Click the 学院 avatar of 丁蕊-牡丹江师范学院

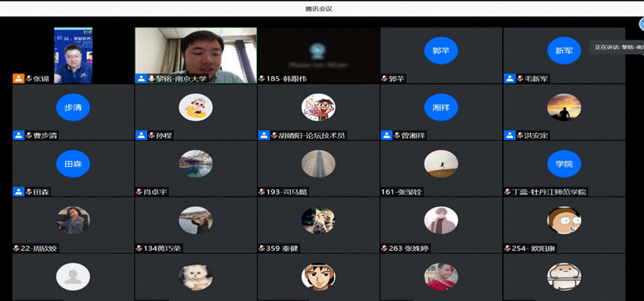(x=564, y=164)
